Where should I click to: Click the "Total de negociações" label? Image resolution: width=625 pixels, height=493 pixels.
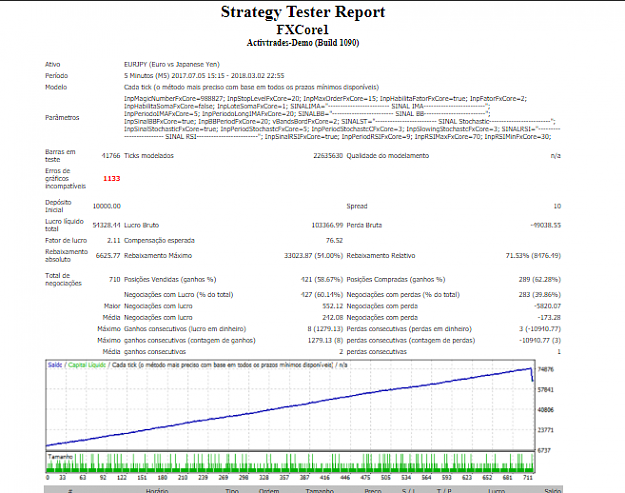coord(63,280)
